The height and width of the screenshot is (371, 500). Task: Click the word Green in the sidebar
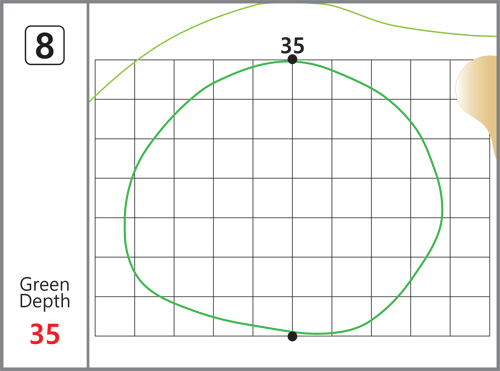(x=45, y=284)
